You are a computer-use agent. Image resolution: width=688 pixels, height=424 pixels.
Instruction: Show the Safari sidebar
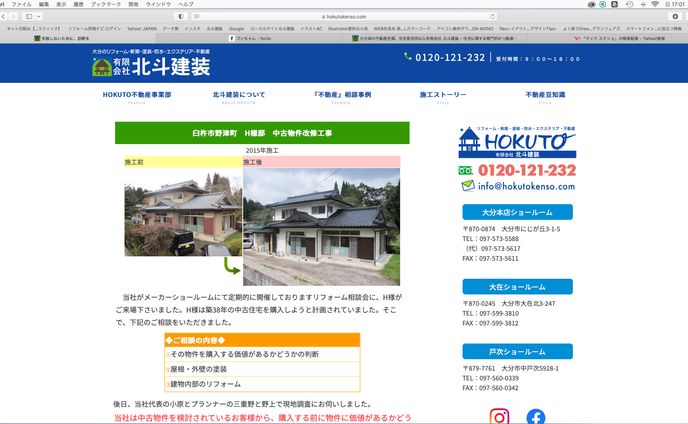tap(29, 16)
